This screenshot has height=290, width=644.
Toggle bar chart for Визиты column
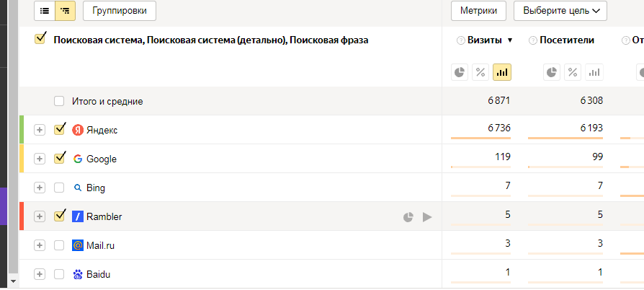502,72
